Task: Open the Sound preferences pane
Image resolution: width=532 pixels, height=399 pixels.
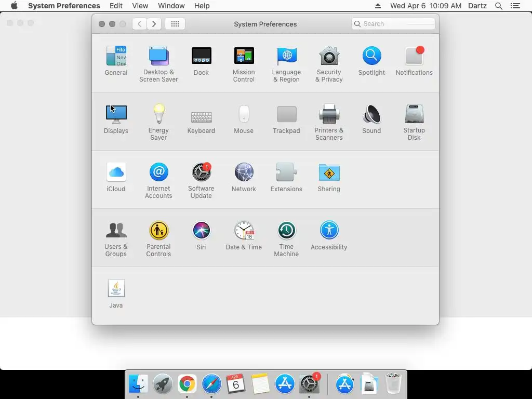Action: point(371,119)
